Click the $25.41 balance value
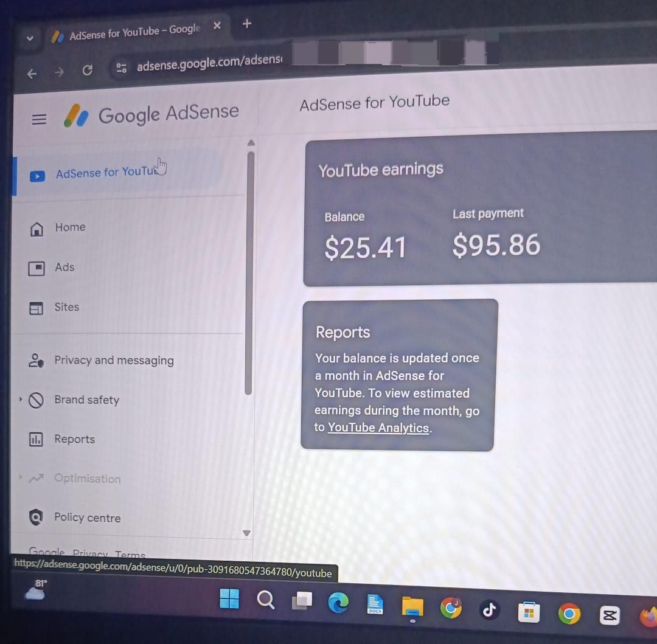 click(366, 248)
